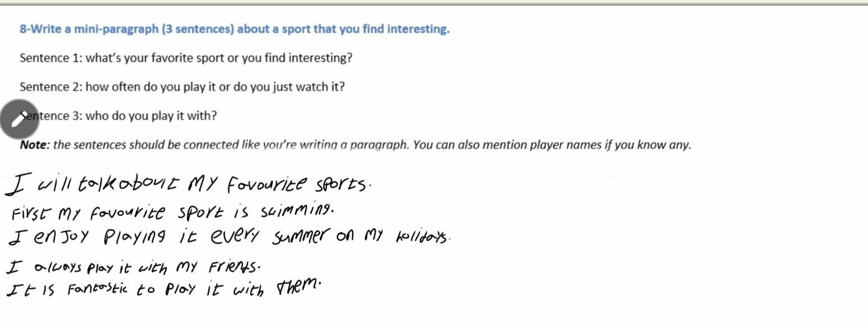Click handwritten line 'I will talk about my favourite sports'
Viewport: 868px width, 328px height.
(188, 184)
